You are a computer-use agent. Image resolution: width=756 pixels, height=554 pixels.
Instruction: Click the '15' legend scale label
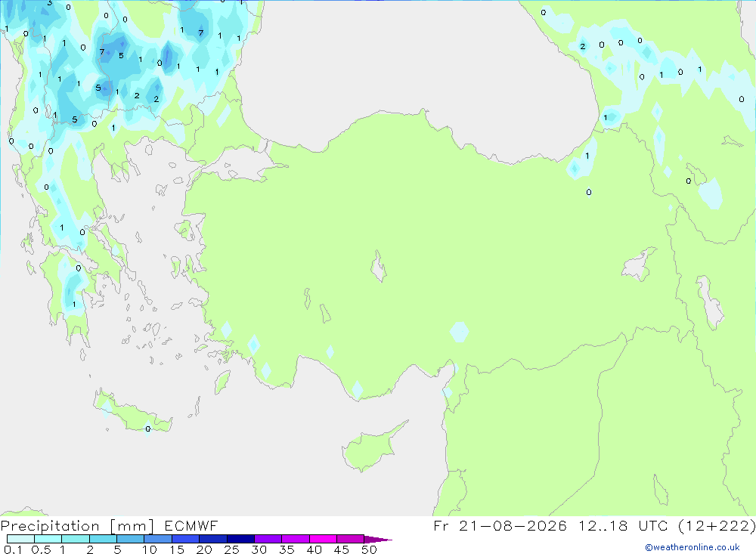click(177, 549)
